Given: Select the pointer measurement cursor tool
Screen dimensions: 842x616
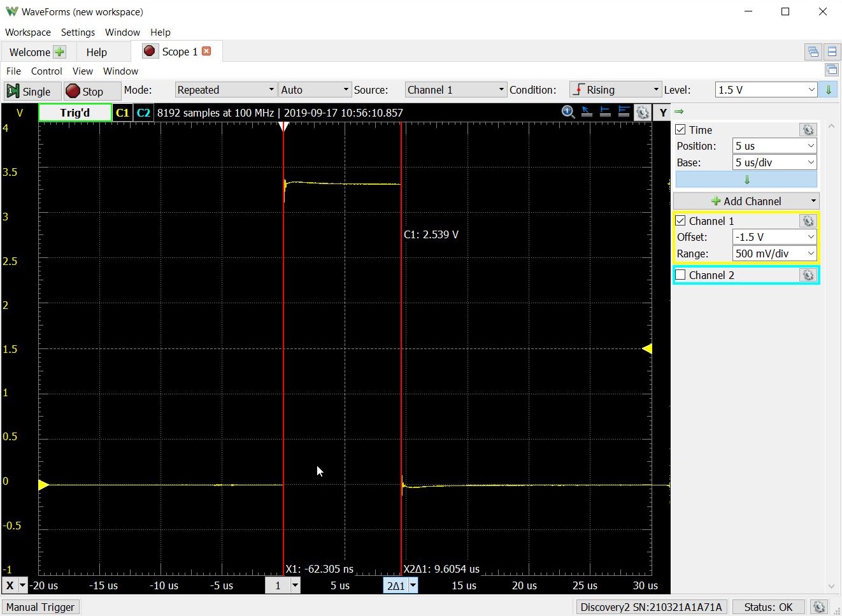Looking at the screenshot, I should tap(587, 111).
